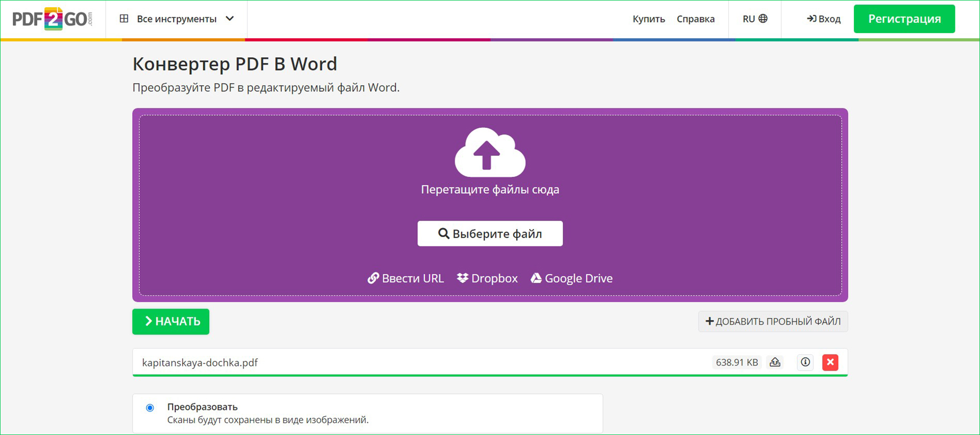Show file info with the info icon
The image size is (980, 435).
pyautogui.click(x=805, y=362)
